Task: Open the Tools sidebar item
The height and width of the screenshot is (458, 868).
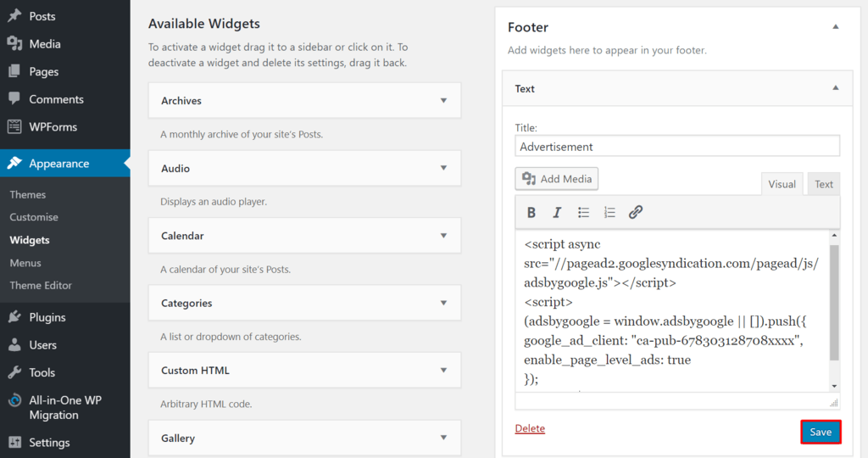Action: pos(42,373)
